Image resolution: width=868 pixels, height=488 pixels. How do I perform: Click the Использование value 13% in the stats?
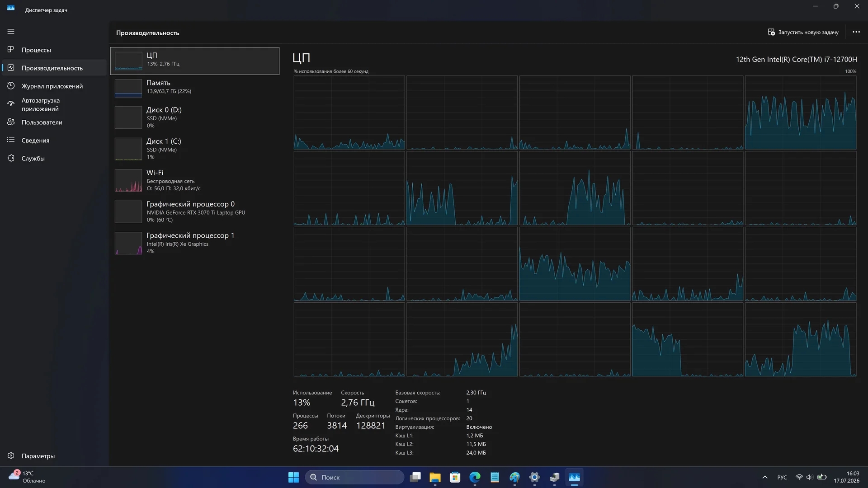302,403
